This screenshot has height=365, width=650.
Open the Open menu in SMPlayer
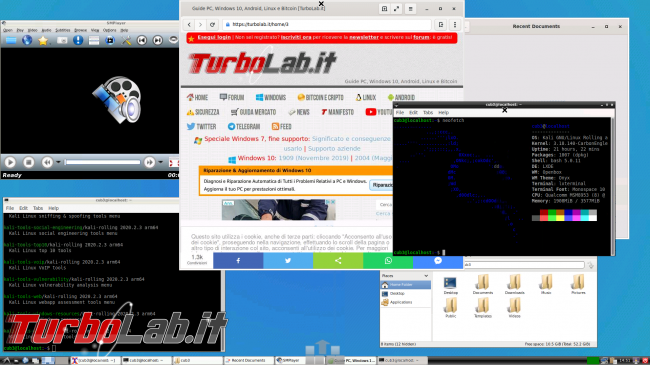pos(8,30)
